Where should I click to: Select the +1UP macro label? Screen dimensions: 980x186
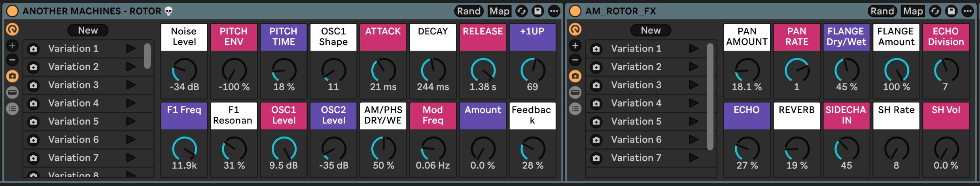pyautogui.click(x=532, y=37)
